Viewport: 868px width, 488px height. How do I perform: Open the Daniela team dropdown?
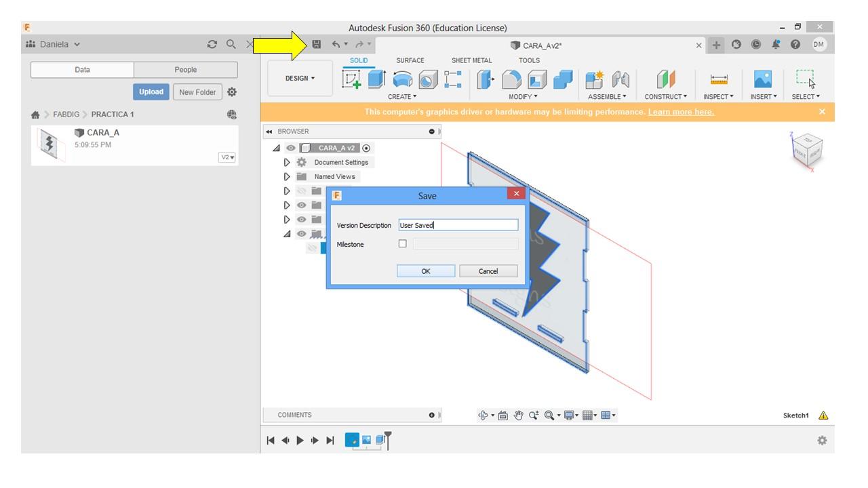click(x=53, y=45)
